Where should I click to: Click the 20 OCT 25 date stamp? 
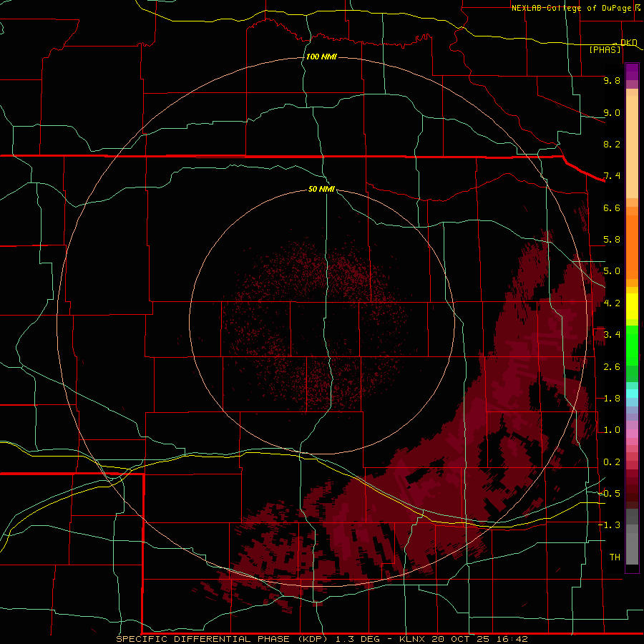pyautogui.click(x=462, y=639)
